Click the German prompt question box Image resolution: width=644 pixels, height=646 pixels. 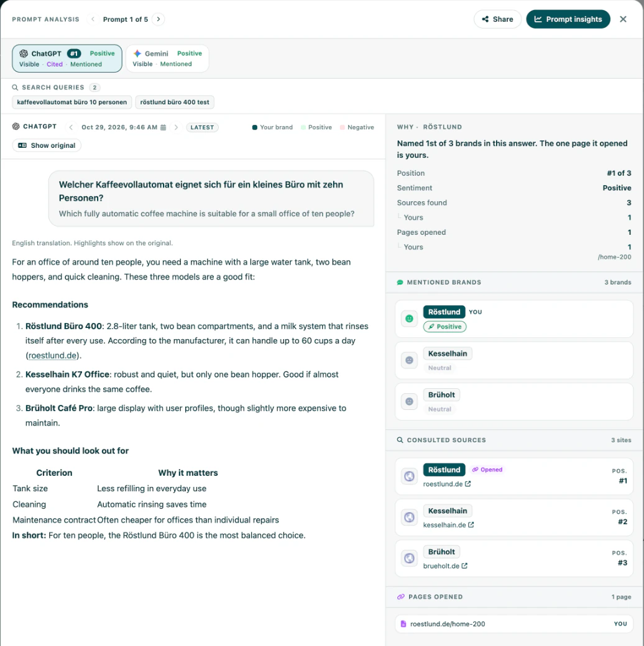211,199
